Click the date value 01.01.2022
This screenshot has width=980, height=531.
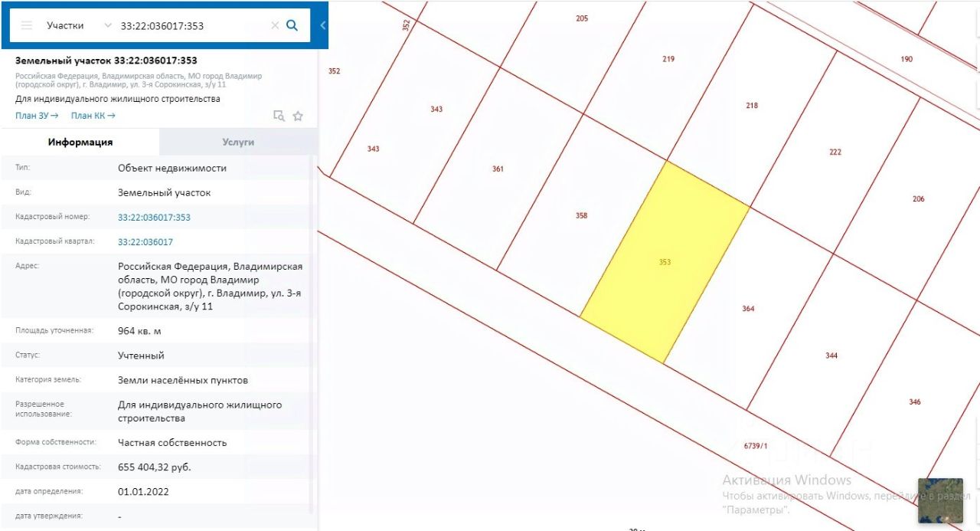[143, 492]
